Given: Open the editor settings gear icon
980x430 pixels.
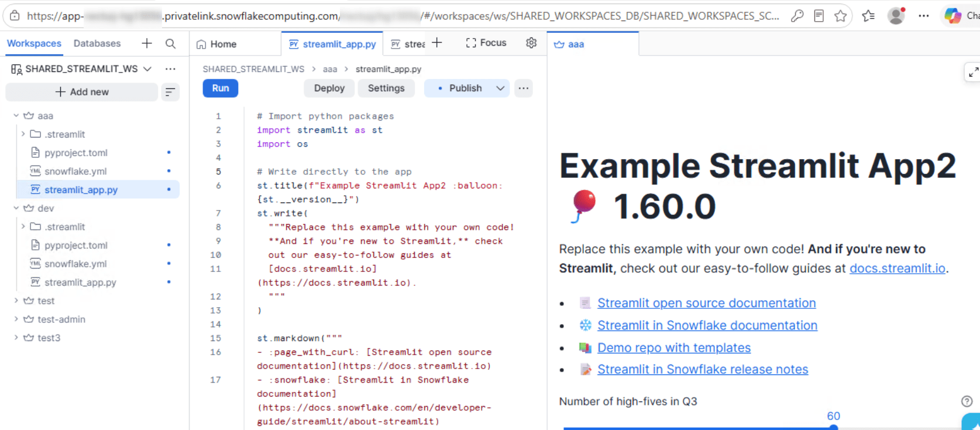Looking at the screenshot, I should [x=531, y=43].
